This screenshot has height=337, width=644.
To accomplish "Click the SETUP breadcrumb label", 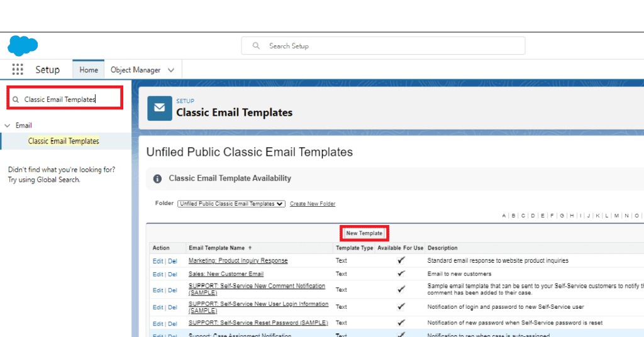I will (x=186, y=101).
